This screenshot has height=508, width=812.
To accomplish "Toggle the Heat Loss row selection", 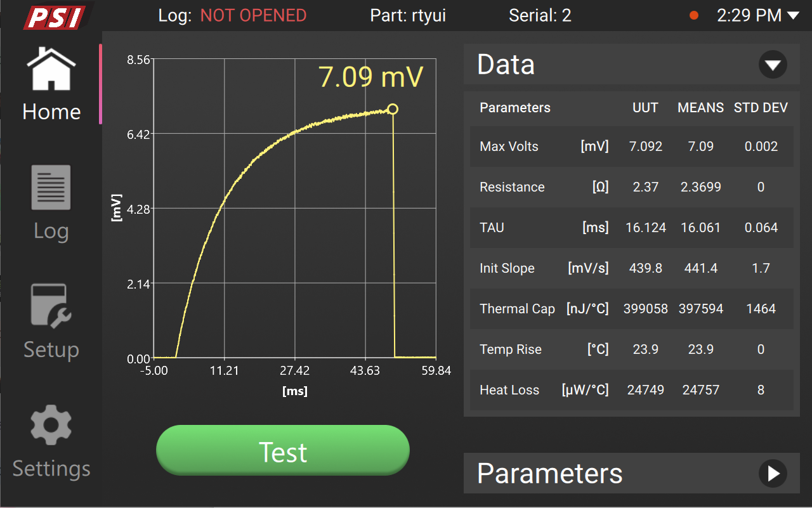I will (x=631, y=390).
